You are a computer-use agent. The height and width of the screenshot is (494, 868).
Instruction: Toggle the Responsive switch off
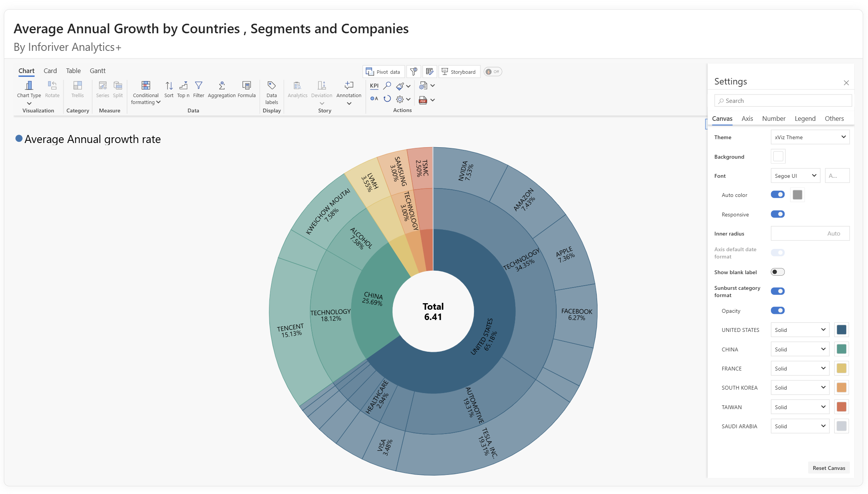pos(777,214)
